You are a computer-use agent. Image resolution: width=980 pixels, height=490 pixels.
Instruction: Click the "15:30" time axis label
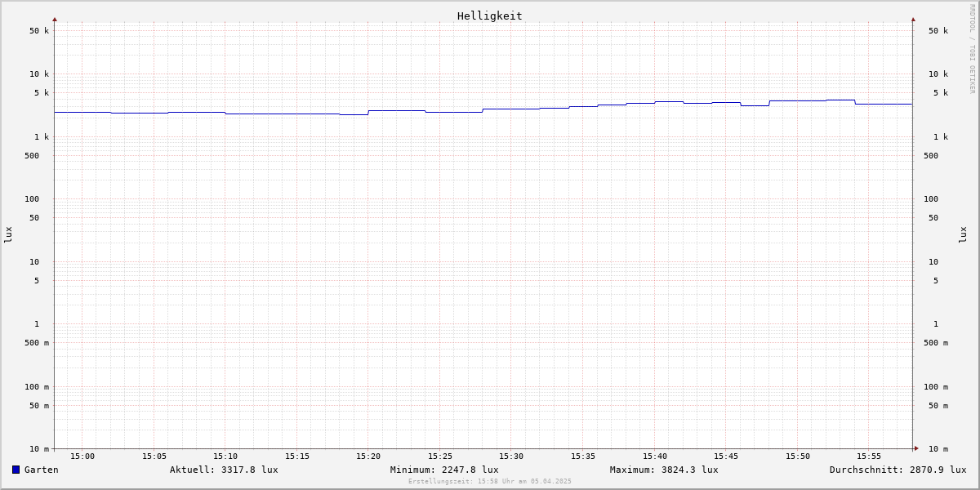[511, 457]
